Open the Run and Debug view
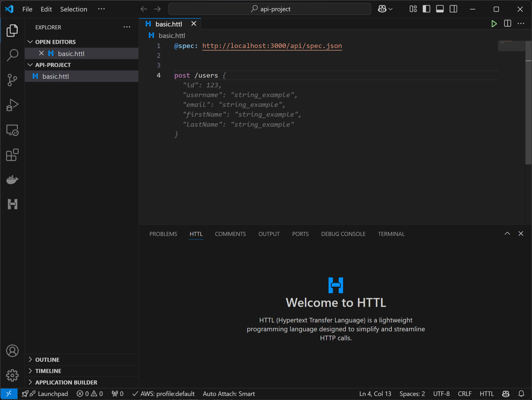532x400 pixels. tap(12, 105)
